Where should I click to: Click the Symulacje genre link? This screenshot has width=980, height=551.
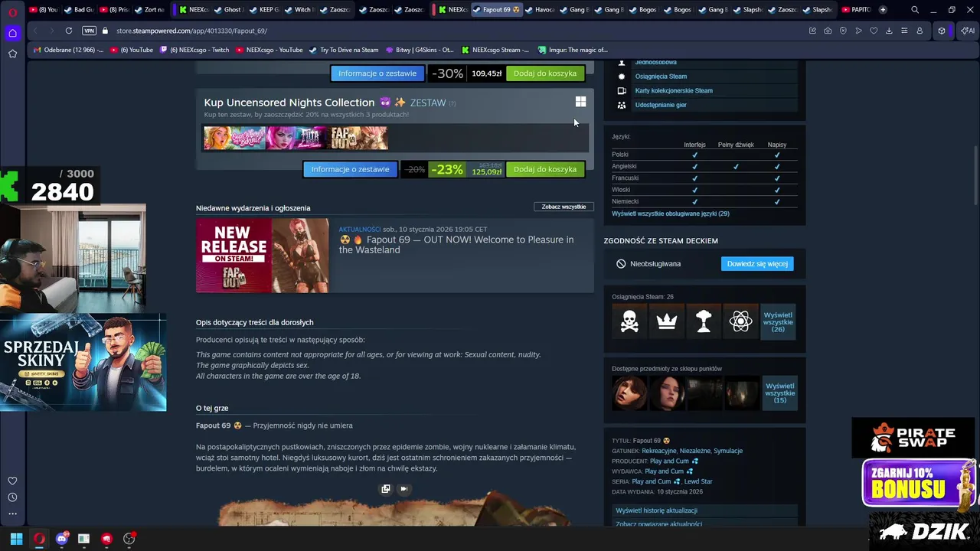pyautogui.click(x=728, y=451)
